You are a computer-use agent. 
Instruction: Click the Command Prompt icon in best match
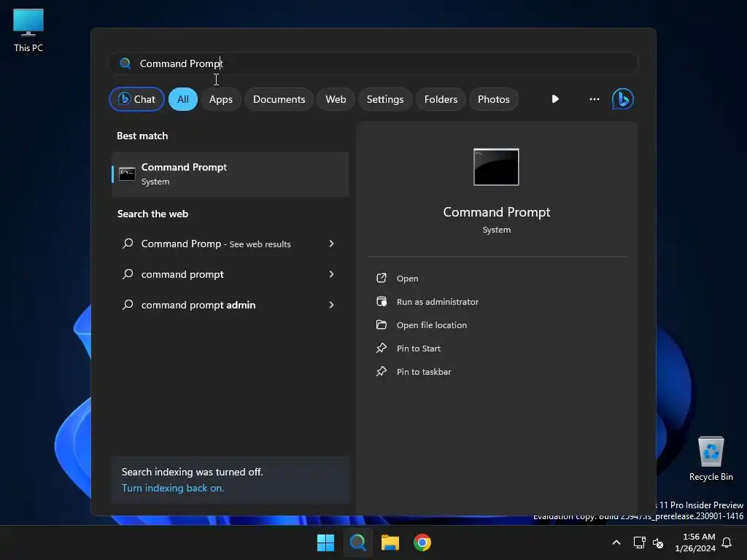[127, 174]
